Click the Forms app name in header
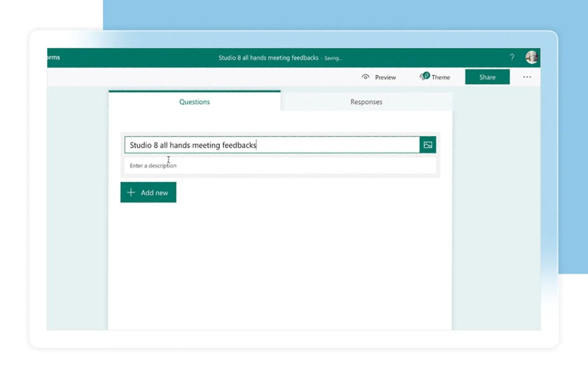The height and width of the screenshot is (377, 588). click(54, 57)
